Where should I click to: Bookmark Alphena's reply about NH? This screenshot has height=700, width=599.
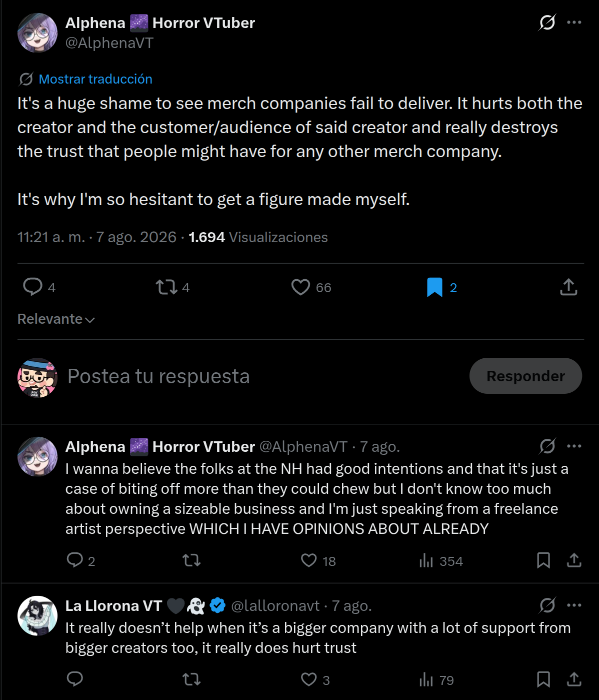click(543, 560)
